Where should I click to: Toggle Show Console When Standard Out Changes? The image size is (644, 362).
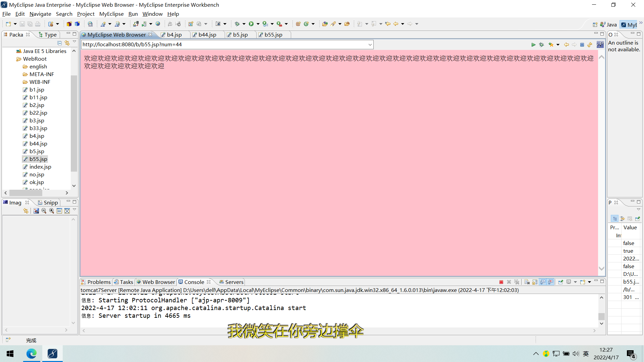(543, 282)
